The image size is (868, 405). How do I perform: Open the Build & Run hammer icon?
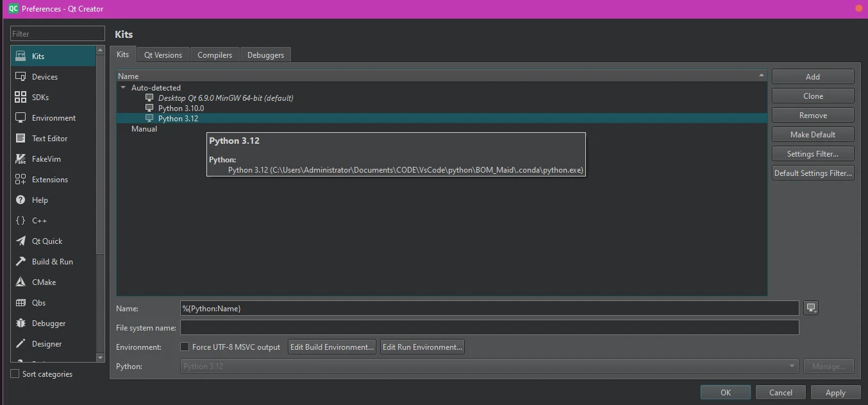pyautogui.click(x=21, y=261)
